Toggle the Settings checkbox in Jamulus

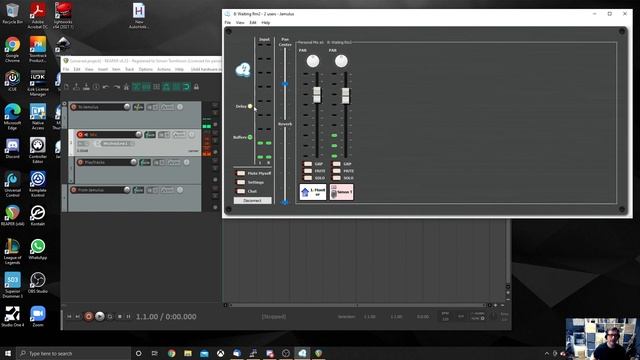241,182
